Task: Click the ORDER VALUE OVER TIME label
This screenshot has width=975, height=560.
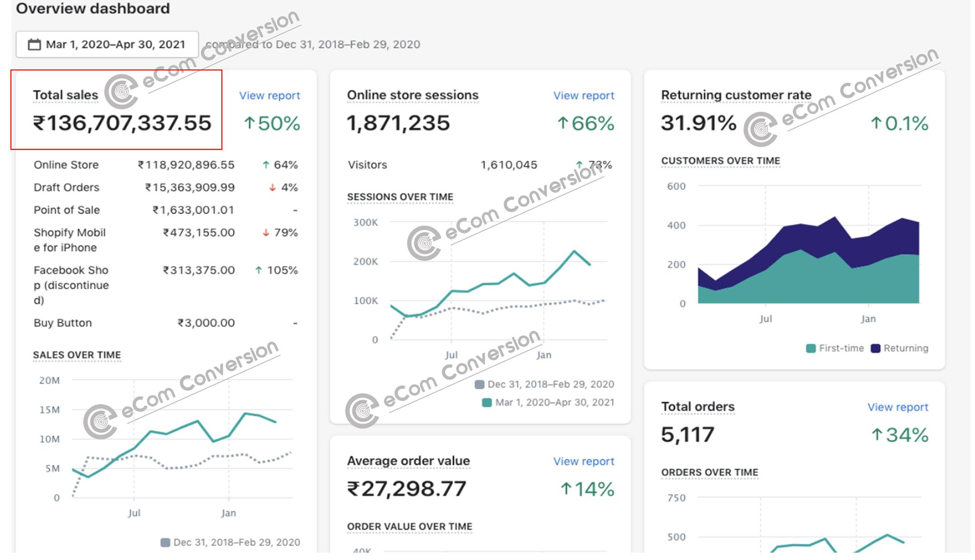Action: click(x=410, y=527)
